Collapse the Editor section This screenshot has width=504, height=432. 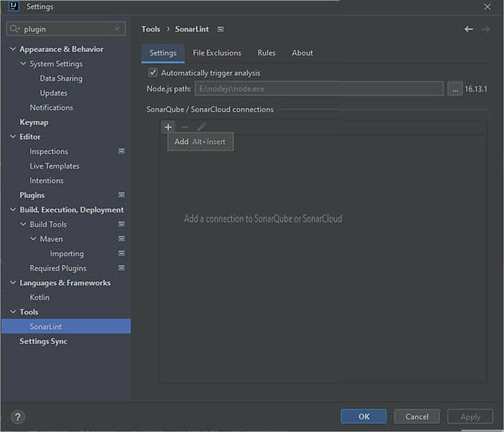(x=13, y=137)
